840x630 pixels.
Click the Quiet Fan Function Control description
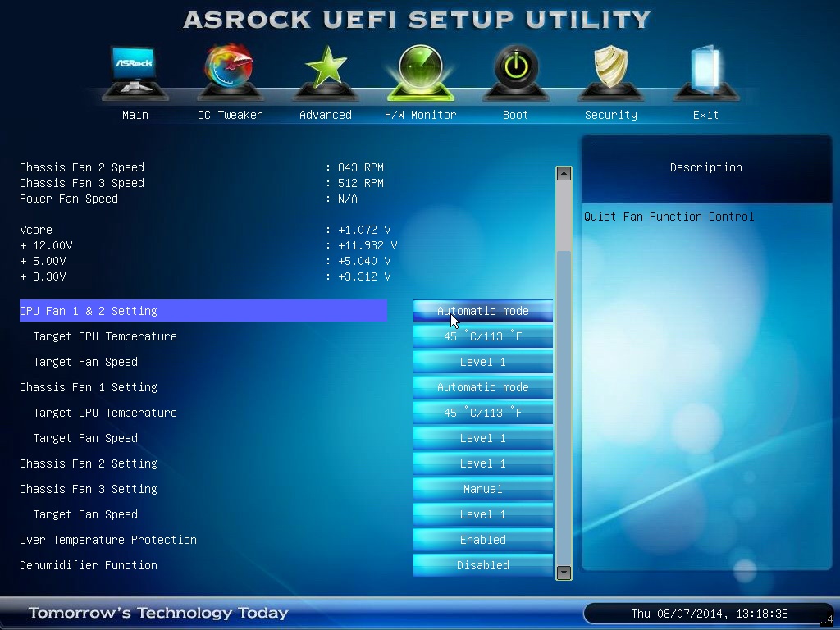(x=669, y=217)
